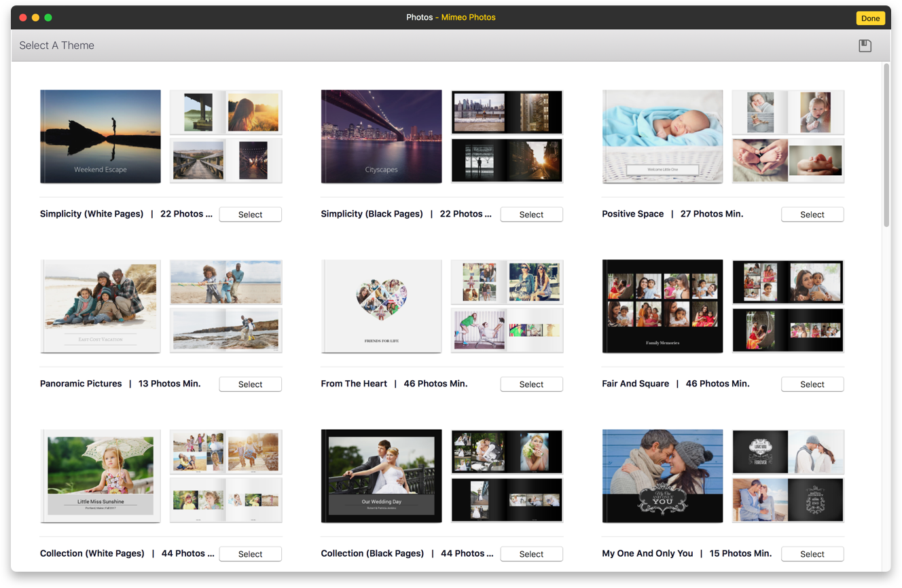This screenshot has height=588, width=902.
Task: Click the Welcome Little One baby cover preview
Action: (662, 136)
